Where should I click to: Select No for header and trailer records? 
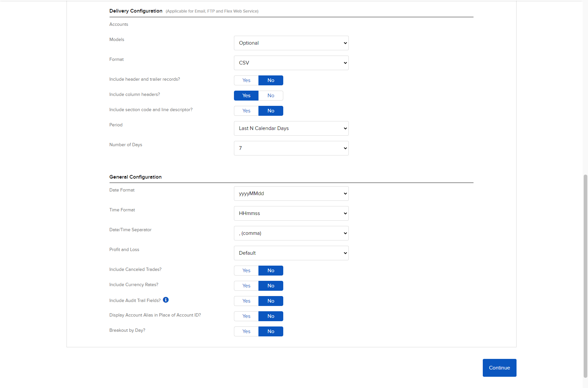coord(271,80)
